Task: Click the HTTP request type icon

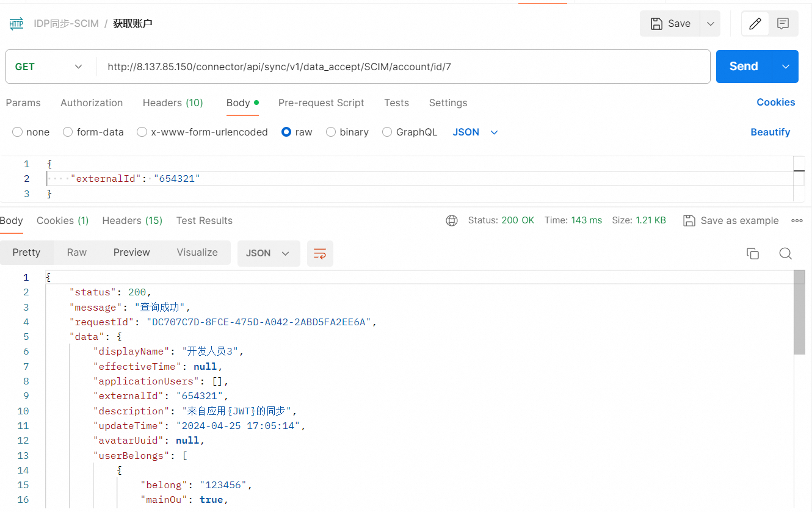Action: pyautogui.click(x=16, y=24)
